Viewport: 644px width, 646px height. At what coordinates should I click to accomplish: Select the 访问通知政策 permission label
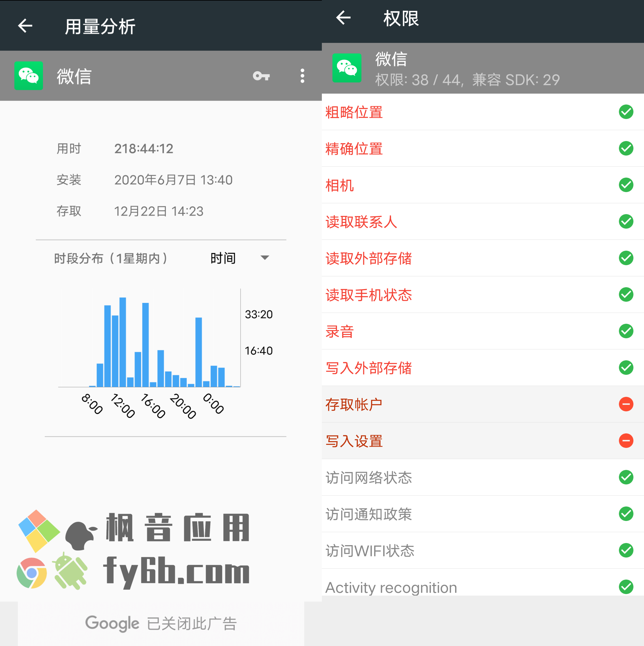[369, 514]
